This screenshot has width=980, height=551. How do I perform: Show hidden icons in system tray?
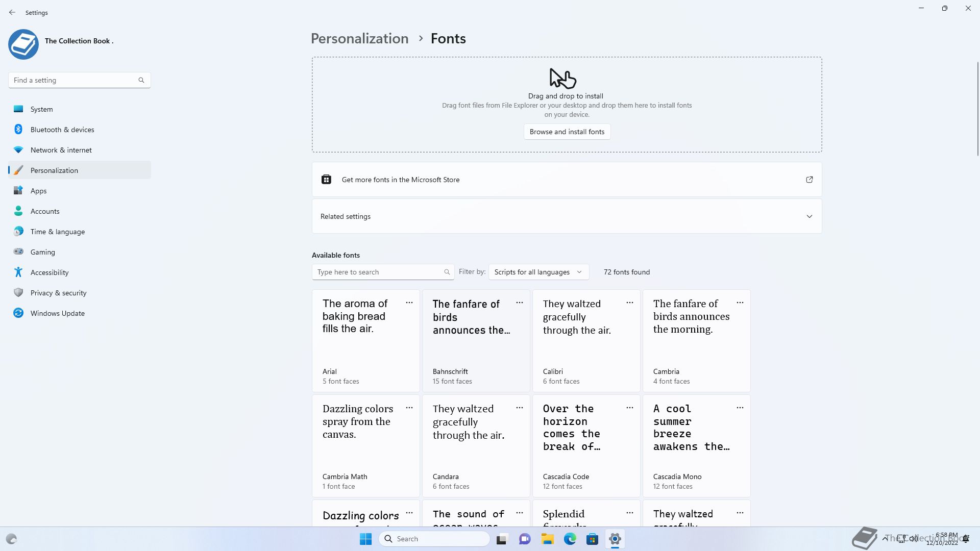coord(885,539)
